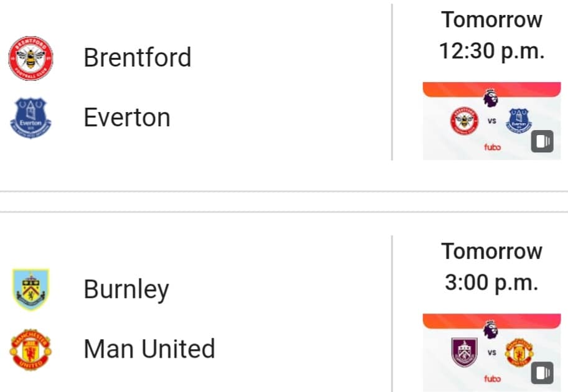568x392 pixels.
Task: Click Tomorrow 3:00 p.m. kickoff time
Action: click(x=492, y=267)
